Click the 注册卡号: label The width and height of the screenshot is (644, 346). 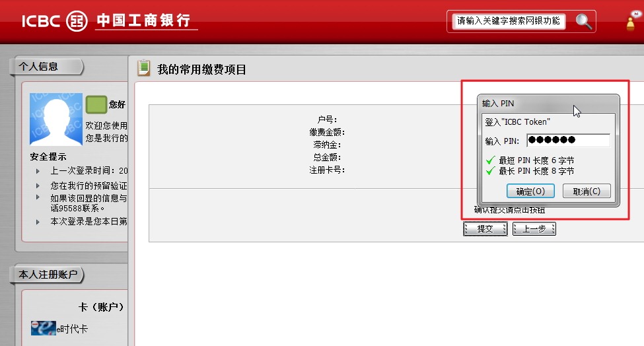click(x=327, y=170)
